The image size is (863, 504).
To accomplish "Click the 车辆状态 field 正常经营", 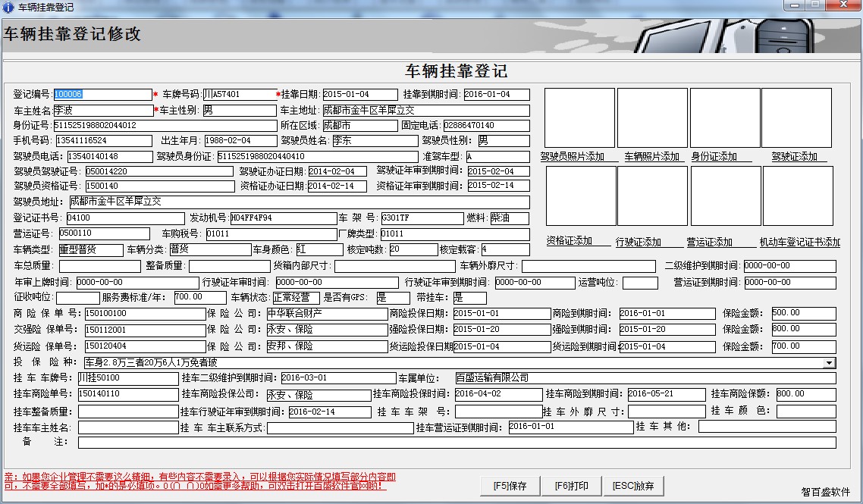I will (296, 298).
